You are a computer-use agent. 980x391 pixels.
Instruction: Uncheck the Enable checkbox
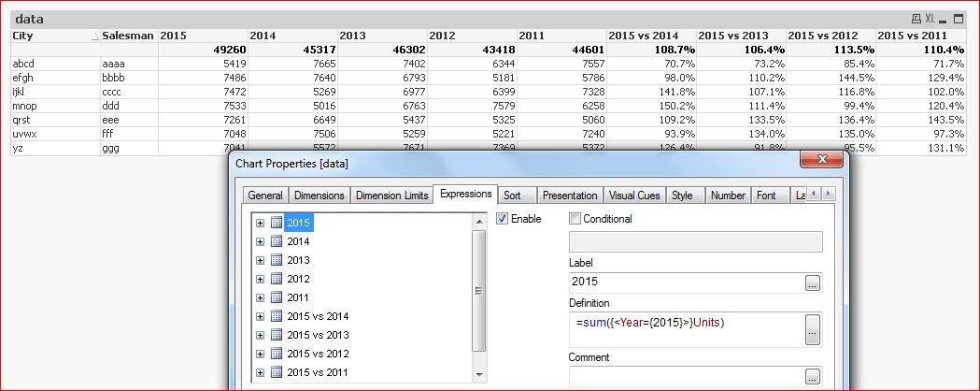(502, 219)
